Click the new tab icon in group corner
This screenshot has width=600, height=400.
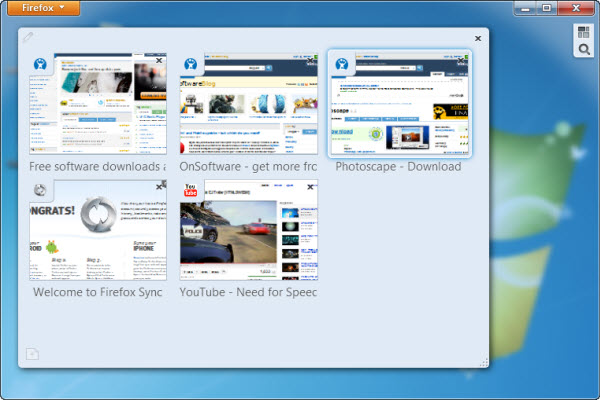point(31,353)
